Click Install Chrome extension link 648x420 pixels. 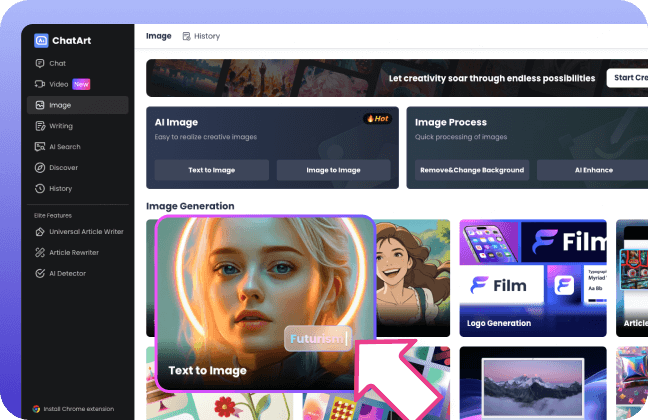pyautogui.click(x=76, y=408)
